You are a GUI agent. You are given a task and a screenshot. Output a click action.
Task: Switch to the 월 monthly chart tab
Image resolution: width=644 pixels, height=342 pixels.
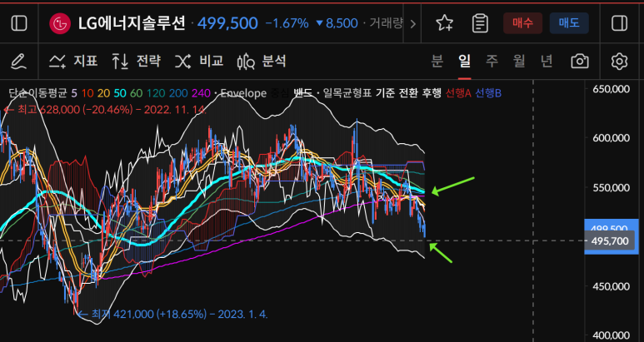519,62
